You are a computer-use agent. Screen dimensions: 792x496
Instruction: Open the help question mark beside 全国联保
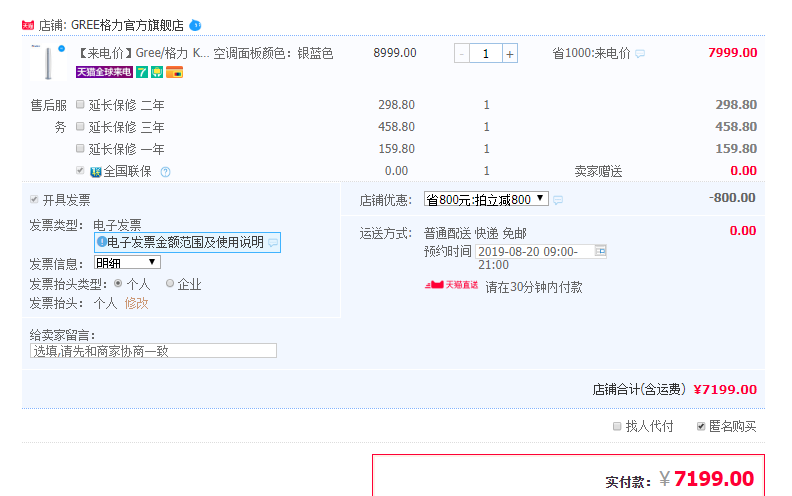pos(165,172)
